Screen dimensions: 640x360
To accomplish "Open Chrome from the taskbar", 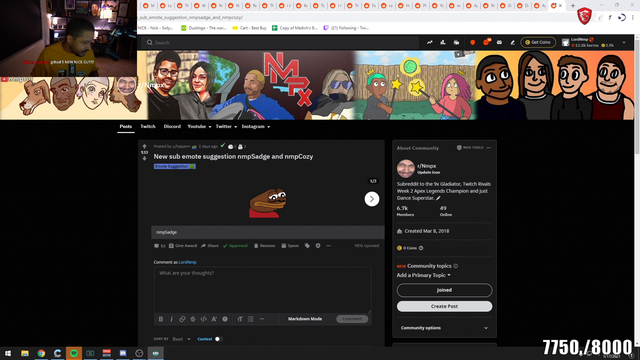I will pyautogui.click(x=41, y=353).
